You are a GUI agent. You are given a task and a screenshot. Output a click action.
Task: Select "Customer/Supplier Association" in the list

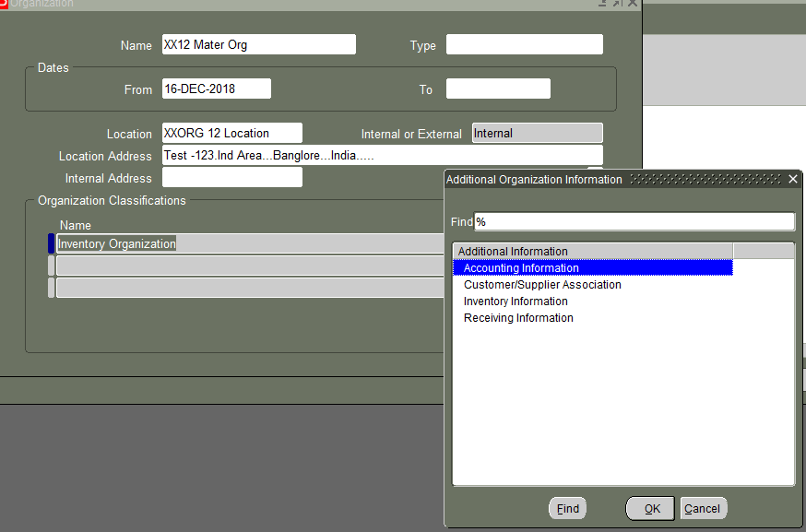[x=542, y=284]
